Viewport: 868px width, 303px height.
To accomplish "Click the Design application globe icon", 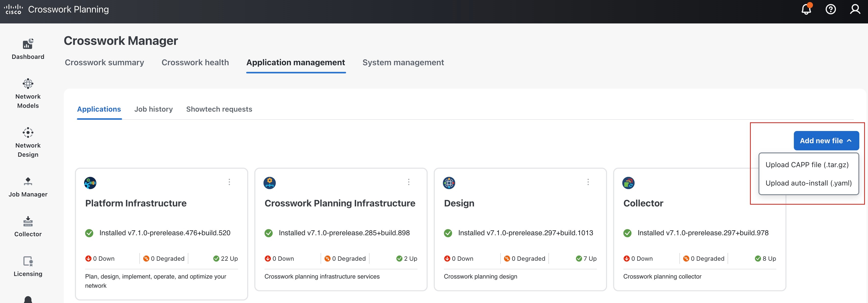I will click(449, 183).
